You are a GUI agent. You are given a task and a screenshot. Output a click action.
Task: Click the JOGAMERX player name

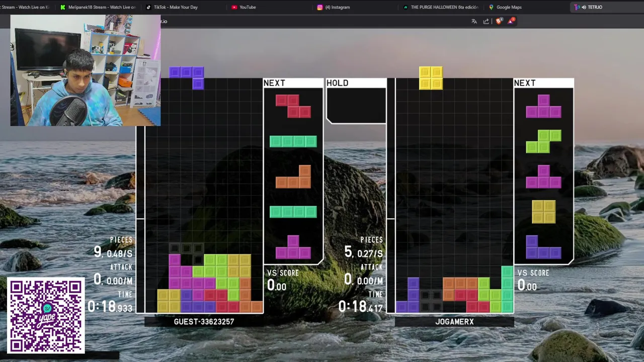click(454, 322)
